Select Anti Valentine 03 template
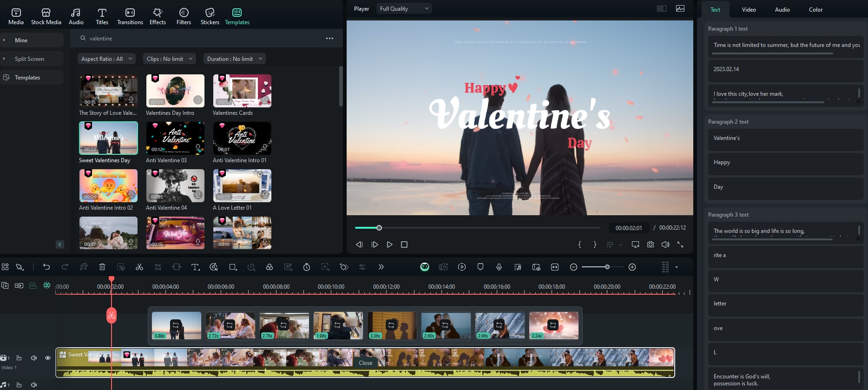 (x=175, y=138)
